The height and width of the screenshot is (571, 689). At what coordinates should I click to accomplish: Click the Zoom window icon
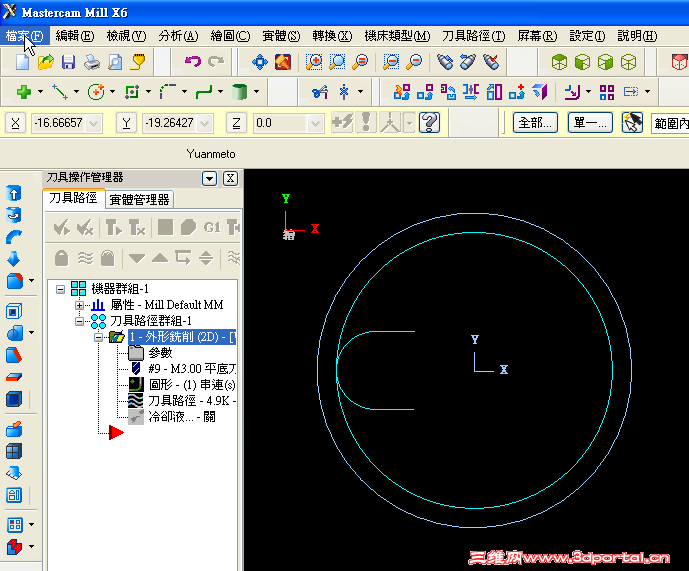pyautogui.click(x=314, y=62)
